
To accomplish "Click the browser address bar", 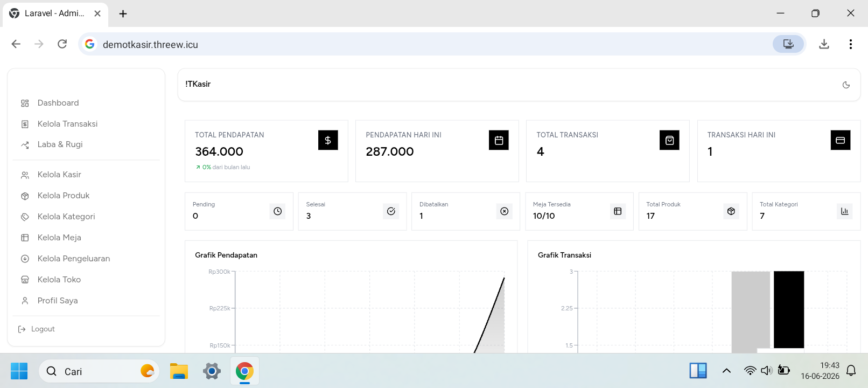I will [431, 44].
